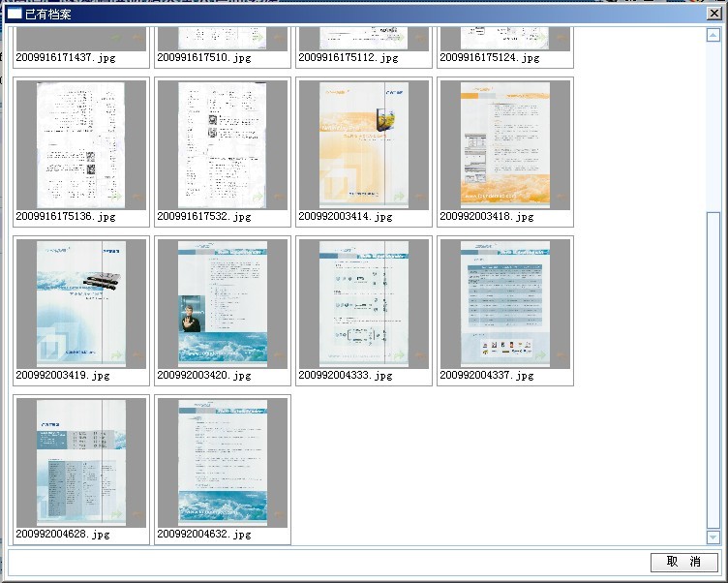This screenshot has width=728, height=583.
Task: Click green arrow icon on 200992003420.jpg thumbnail
Action: tap(258, 355)
